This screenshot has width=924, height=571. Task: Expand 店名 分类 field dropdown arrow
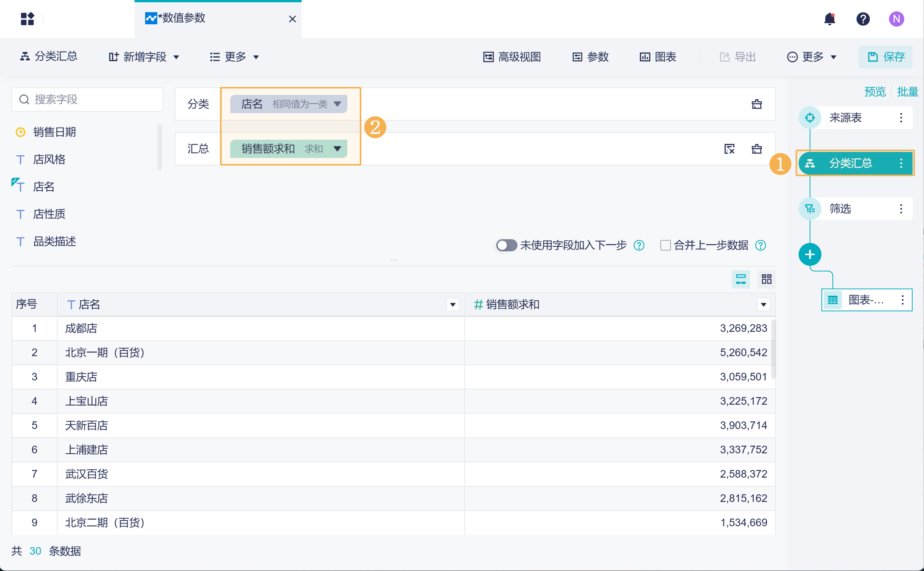[337, 104]
